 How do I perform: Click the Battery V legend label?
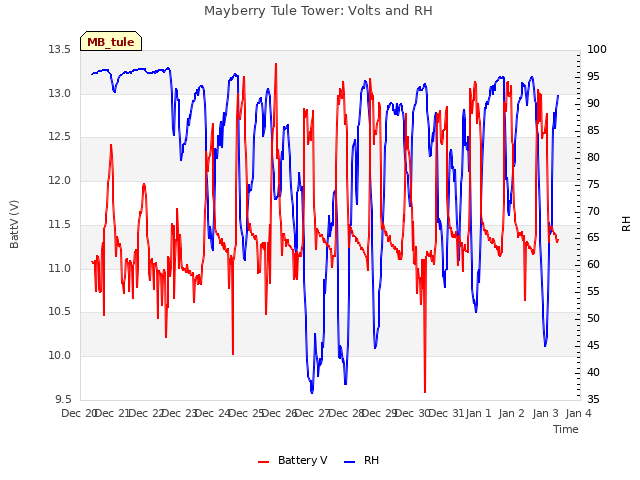pos(302,460)
